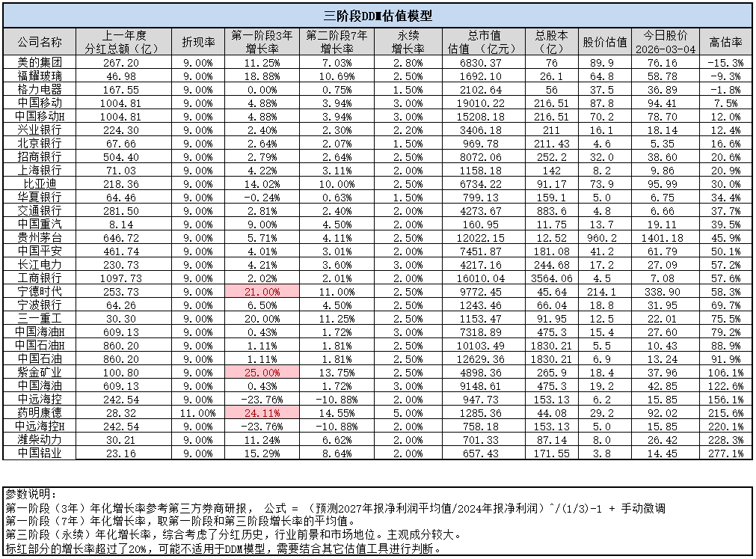This screenshot has width=756, height=559.
Task: Click the 长江电力 company cell
Action: point(40,264)
